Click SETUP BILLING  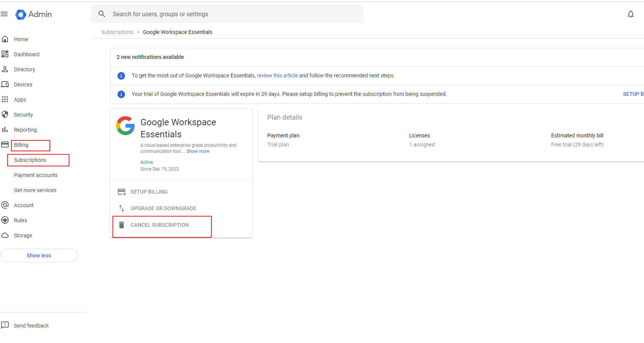click(149, 192)
